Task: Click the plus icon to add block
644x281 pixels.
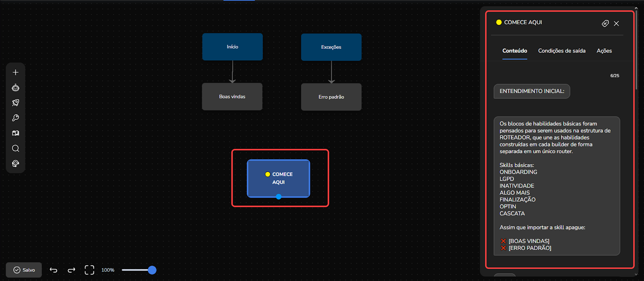Action: (16, 73)
